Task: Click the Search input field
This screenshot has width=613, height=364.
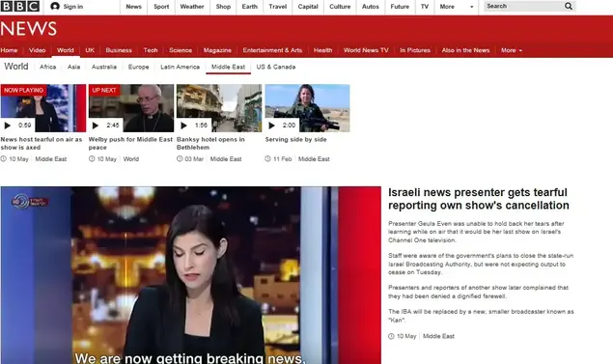Action: (x=523, y=6)
